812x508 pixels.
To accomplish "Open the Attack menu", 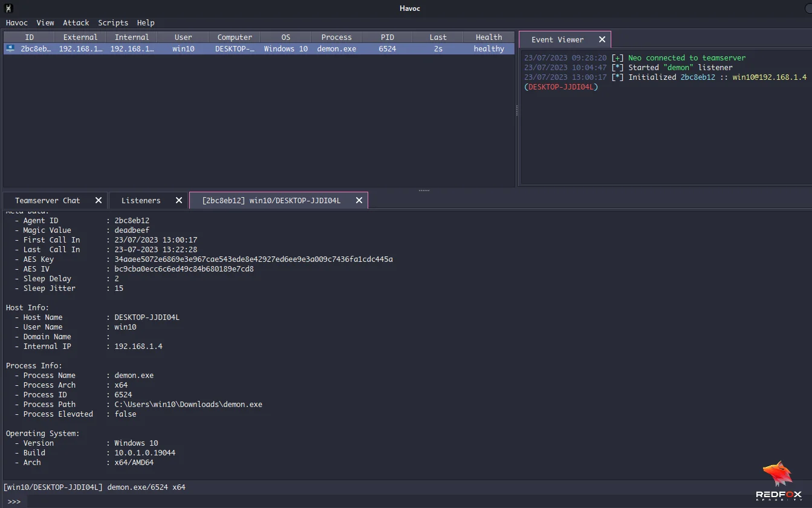I will (x=76, y=22).
